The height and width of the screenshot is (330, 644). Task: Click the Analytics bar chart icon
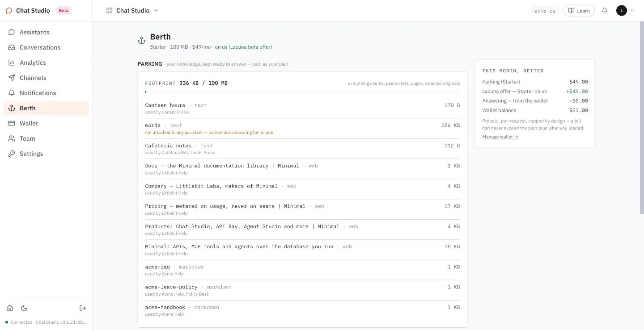(12, 63)
